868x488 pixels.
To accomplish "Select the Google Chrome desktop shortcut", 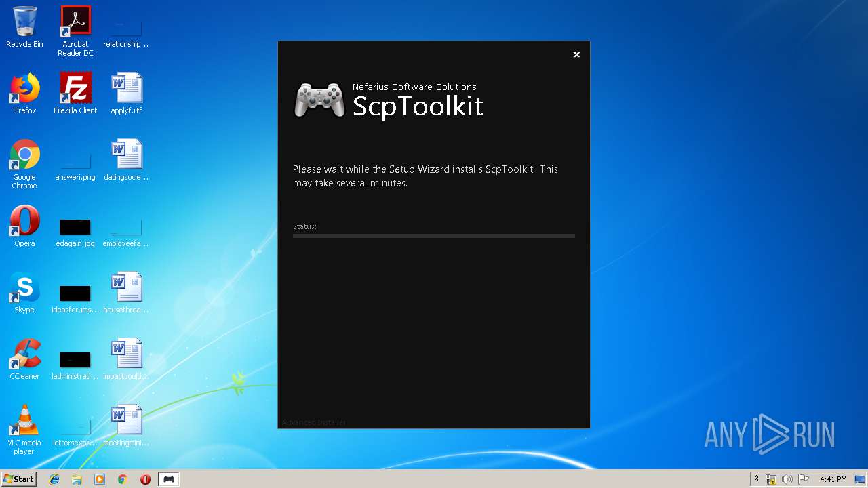I will (x=24, y=164).
